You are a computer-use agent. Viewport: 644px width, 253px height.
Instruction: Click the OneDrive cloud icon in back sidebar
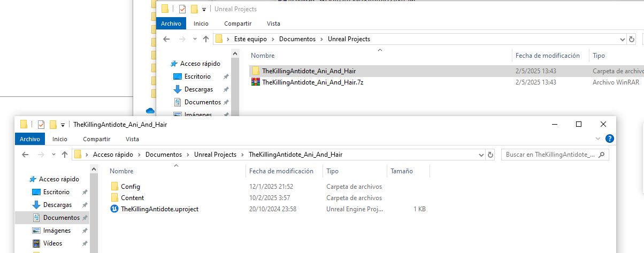[150, 111]
